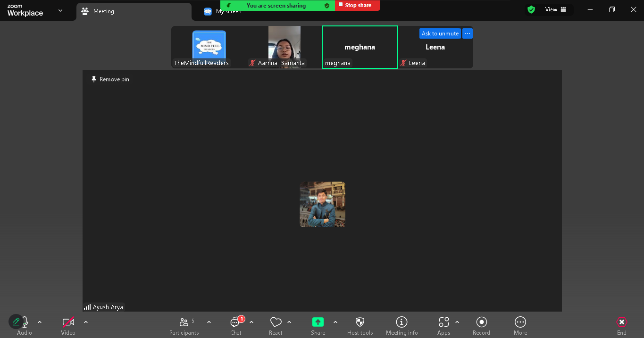
Task: Expand the Video options arrow
Action: pyautogui.click(x=86, y=322)
